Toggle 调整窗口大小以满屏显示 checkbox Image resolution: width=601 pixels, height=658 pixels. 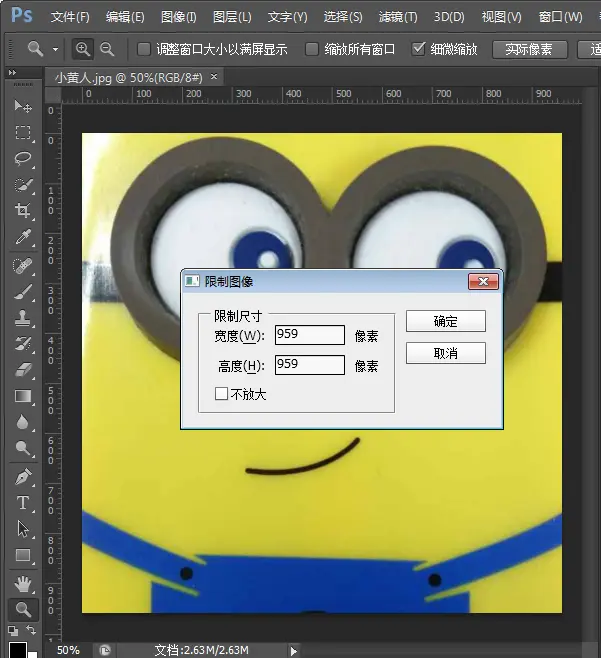144,49
